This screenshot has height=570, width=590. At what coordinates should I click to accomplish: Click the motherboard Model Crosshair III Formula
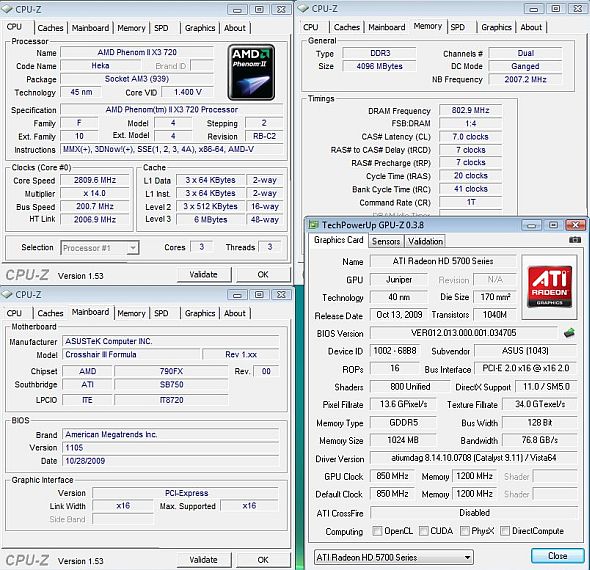point(131,354)
